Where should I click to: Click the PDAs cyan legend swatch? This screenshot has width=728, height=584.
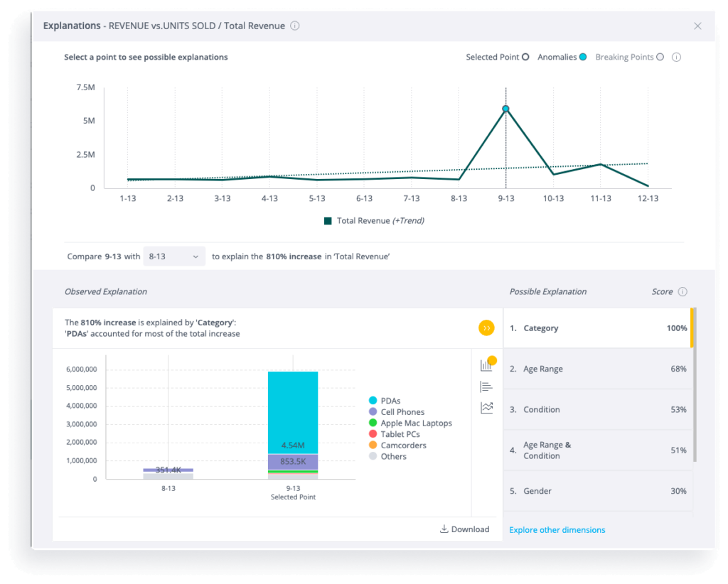coord(373,401)
